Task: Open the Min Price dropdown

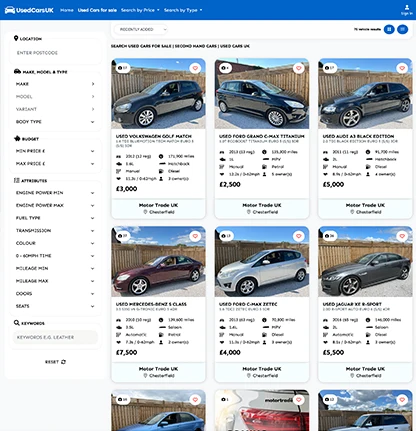Action: click(55, 151)
